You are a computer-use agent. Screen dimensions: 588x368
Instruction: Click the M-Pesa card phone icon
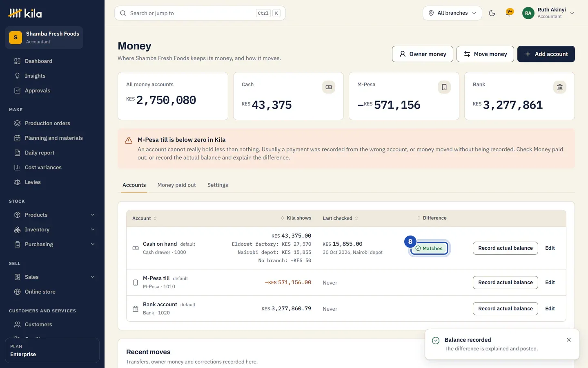pyautogui.click(x=444, y=87)
